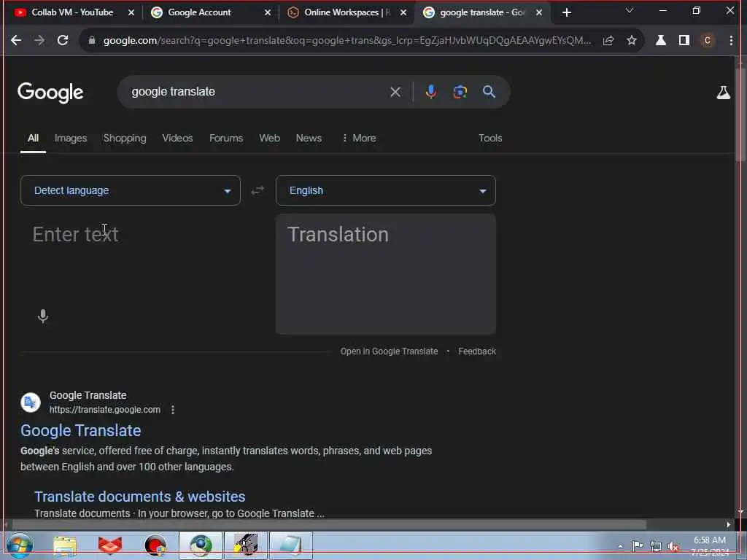Open Chrome three-dot menu
Viewport: 747px width, 560px height.
[731, 41]
